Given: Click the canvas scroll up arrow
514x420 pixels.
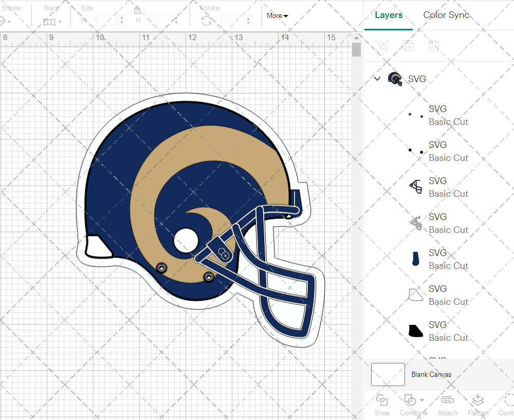Looking at the screenshot, I should [x=356, y=38].
